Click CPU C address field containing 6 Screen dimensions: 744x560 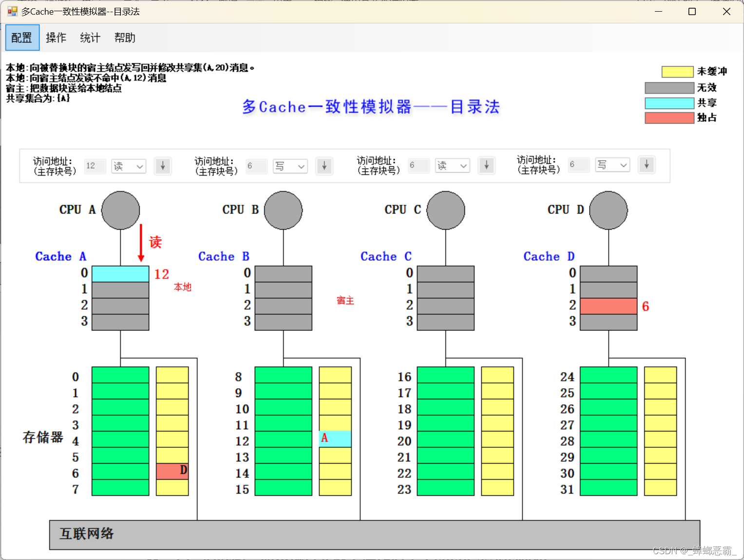point(419,166)
